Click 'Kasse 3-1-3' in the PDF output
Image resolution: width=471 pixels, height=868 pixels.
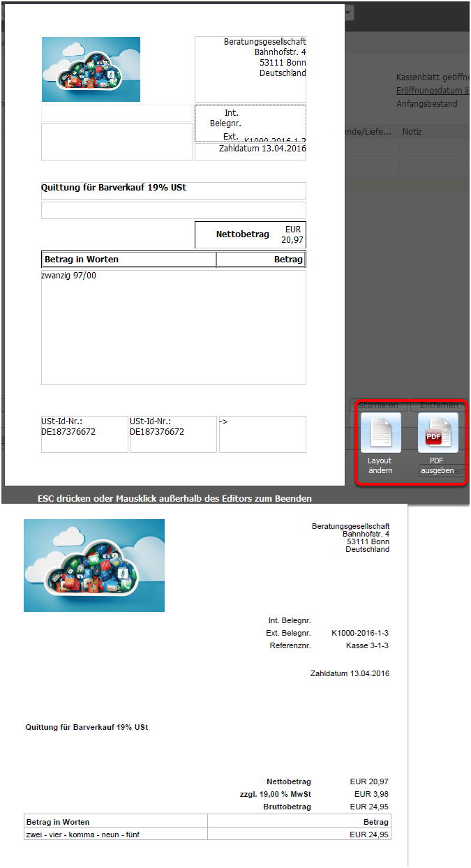[368, 646]
